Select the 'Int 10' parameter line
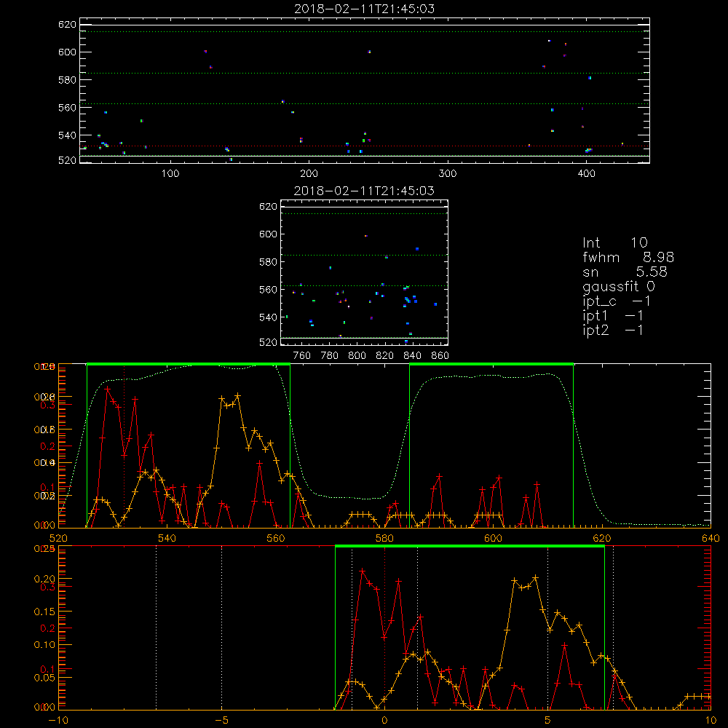Image resolution: width=728 pixels, height=728 pixels. tap(615, 243)
